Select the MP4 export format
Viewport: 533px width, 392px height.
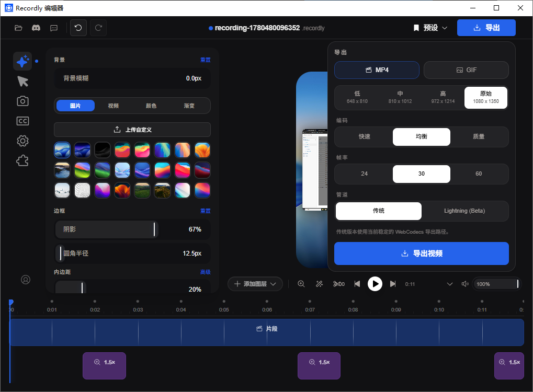point(377,70)
